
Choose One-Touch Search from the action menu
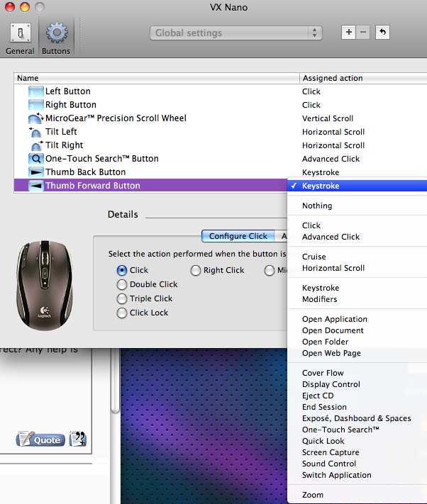pyautogui.click(x=357, y=430)
